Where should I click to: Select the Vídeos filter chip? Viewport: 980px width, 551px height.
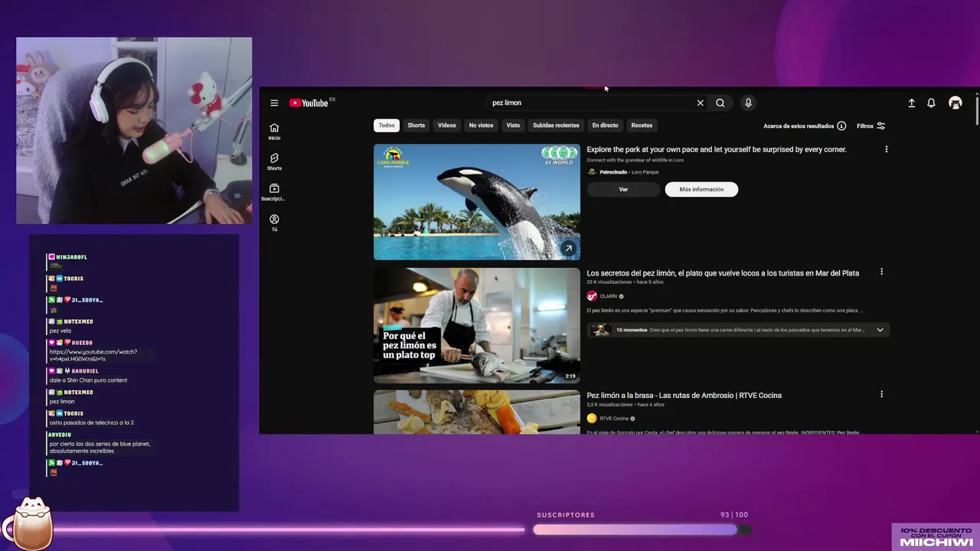click(x=446, y=126)
